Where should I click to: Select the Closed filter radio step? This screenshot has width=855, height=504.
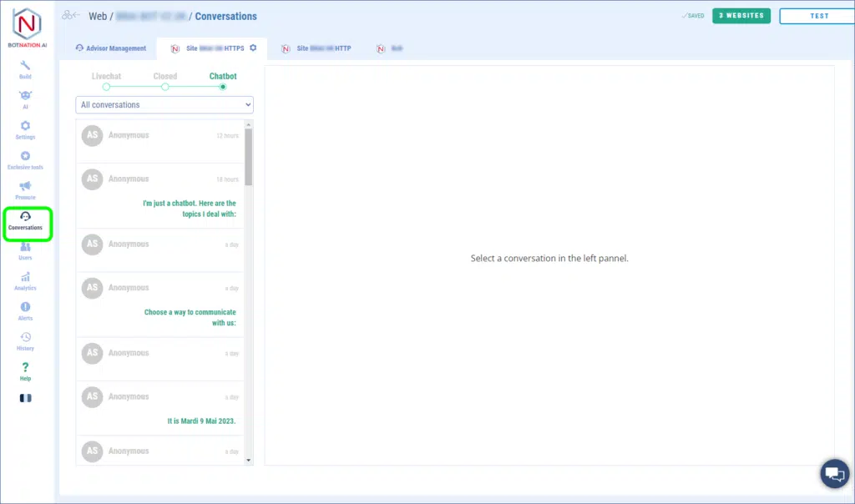tap(165, 87)
